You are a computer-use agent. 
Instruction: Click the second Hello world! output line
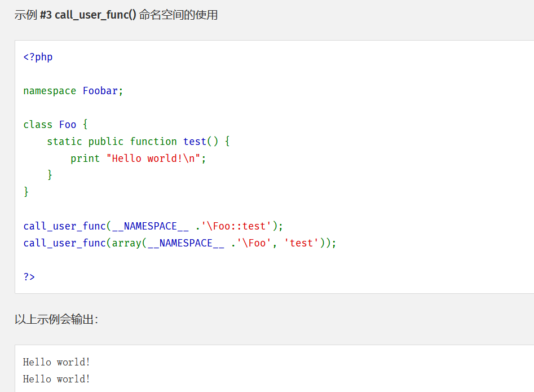[56, 379]
